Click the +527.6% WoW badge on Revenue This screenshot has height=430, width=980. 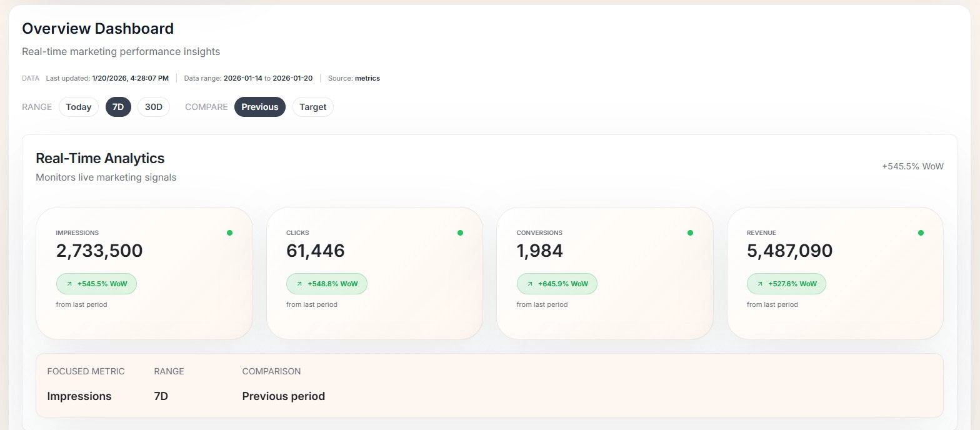786,284
